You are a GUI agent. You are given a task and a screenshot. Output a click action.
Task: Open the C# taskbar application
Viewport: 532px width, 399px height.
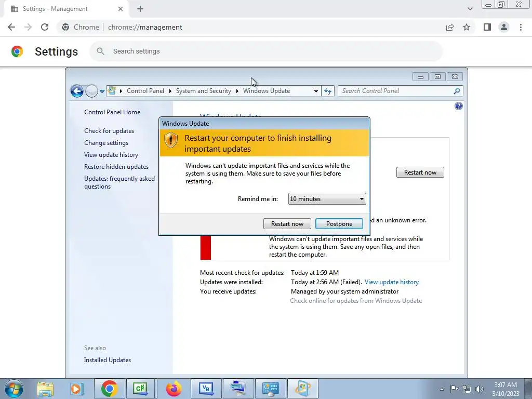point(140,389)
